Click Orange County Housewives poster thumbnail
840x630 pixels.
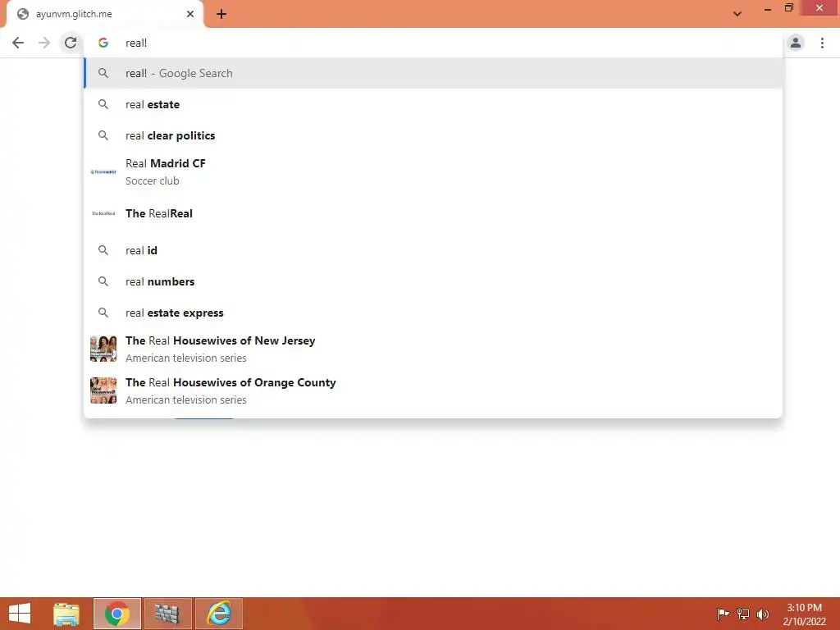point(103,390)
